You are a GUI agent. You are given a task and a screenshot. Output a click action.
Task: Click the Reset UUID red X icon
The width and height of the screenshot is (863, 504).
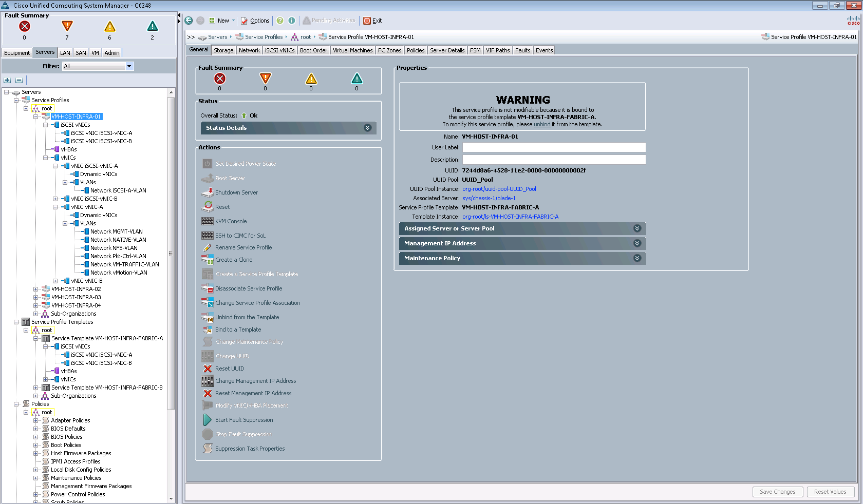click(208, 369)
